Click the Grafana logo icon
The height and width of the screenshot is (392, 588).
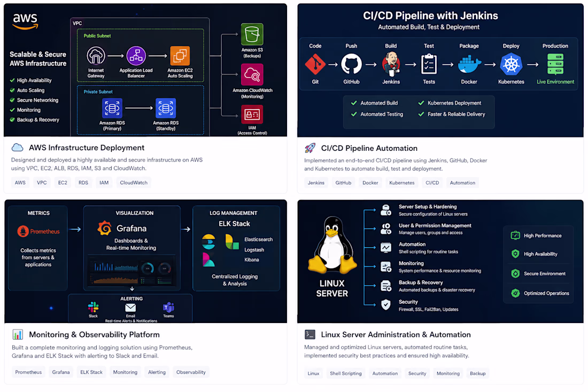coord(105,228)
